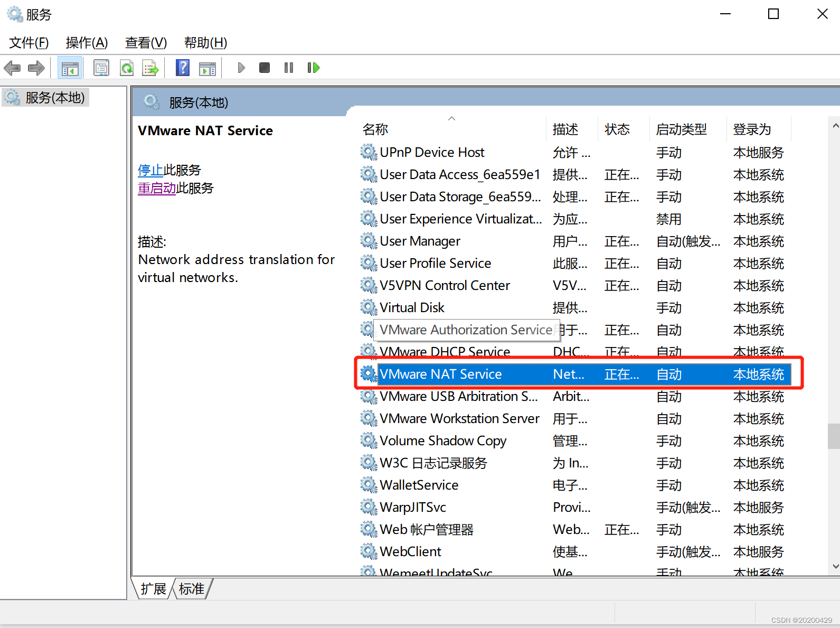Click the 重启动 service link
Screen dimensions: 840x628
click(x=157, y=188)
